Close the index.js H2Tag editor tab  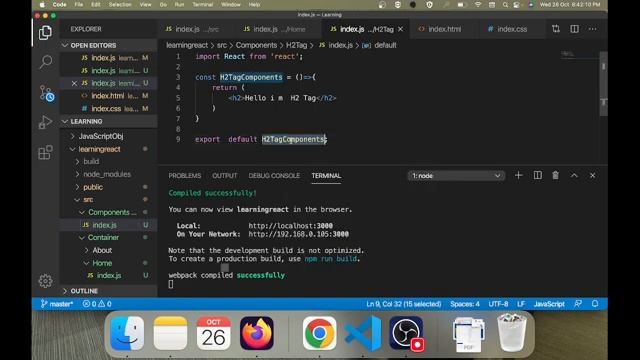400,29
